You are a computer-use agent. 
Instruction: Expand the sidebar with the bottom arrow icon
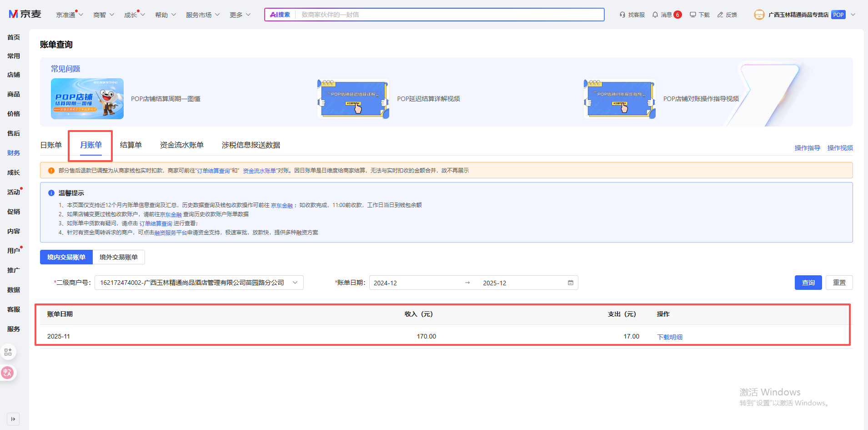(x=13, y=419)
